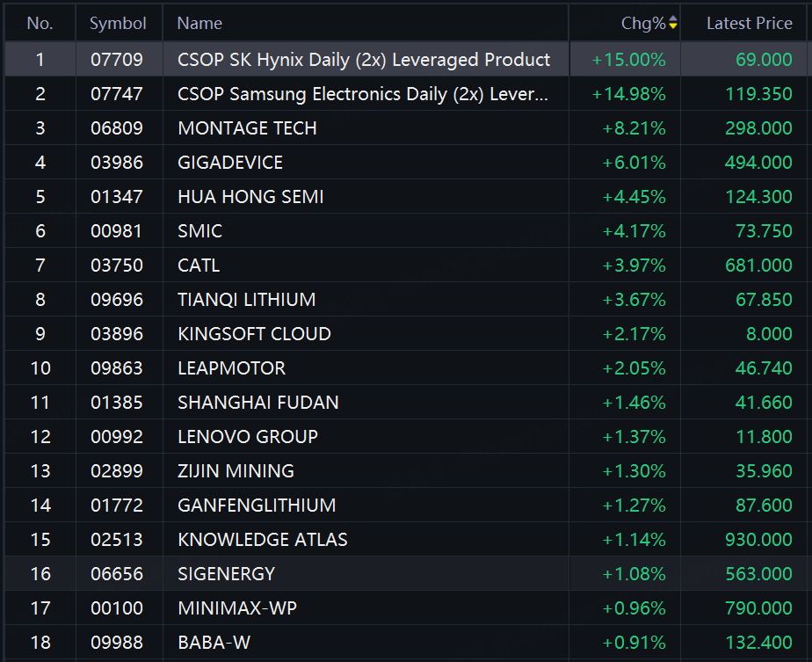Image resolution: width=812 pixels, height=662 pixels.
Task: Click the +15.00% change value
Action: point(628,60)
